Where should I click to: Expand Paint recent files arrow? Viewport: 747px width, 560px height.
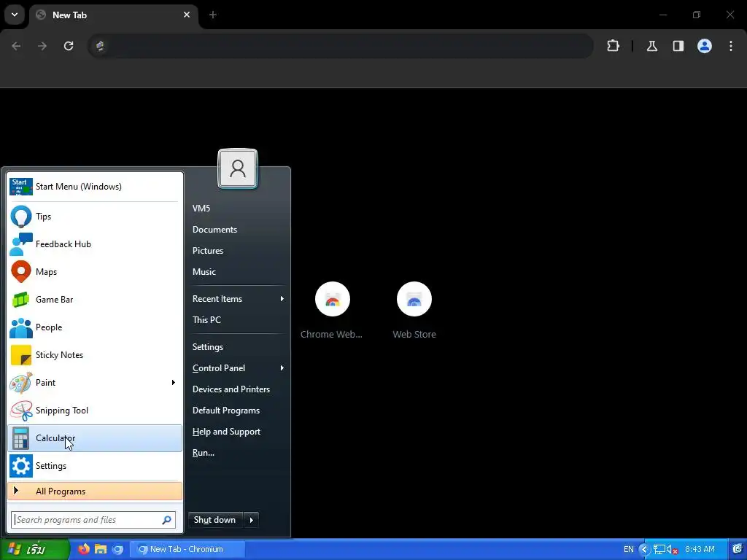click(x=174, y=382)
